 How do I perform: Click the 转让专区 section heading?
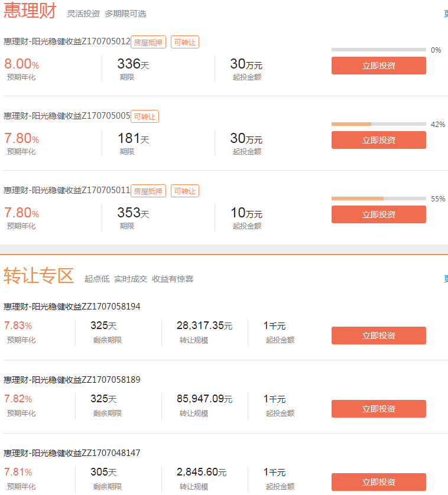[38, 276]
